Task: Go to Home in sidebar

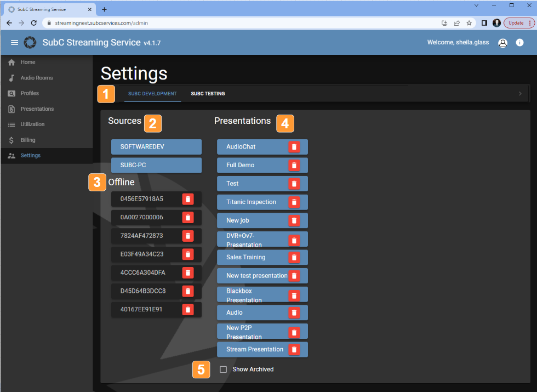Action: (47, 62)
